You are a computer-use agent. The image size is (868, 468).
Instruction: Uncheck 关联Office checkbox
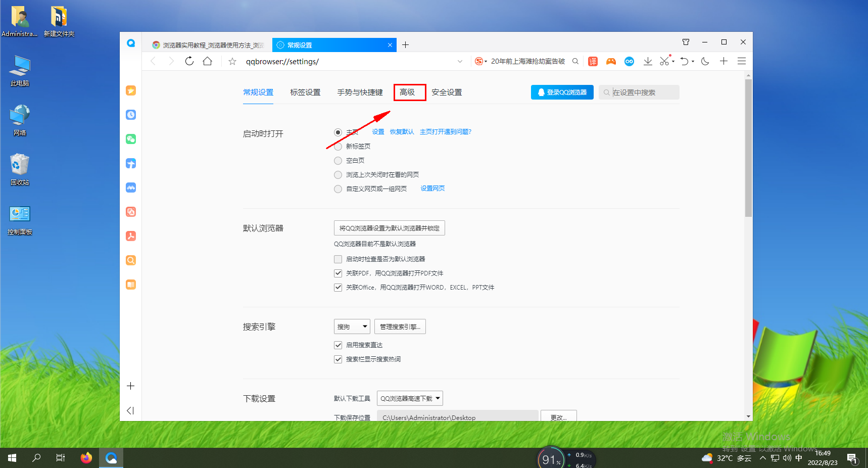(338, 288)
